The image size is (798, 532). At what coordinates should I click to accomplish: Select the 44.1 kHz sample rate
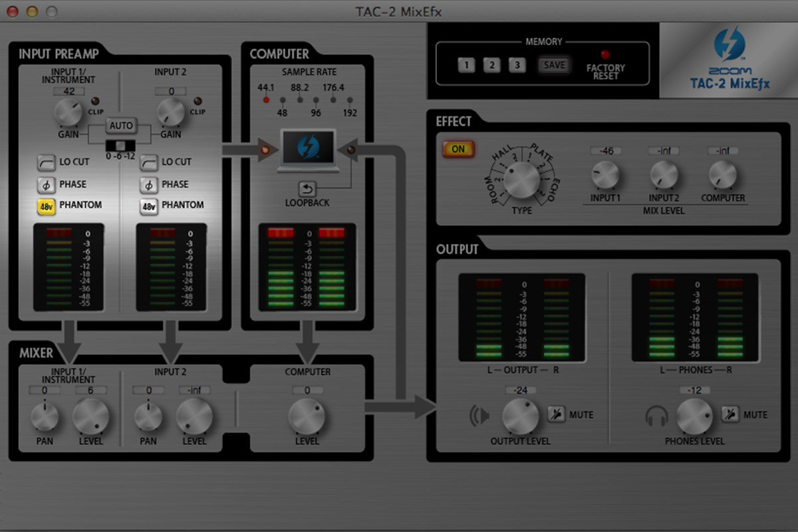click(266, 100)
